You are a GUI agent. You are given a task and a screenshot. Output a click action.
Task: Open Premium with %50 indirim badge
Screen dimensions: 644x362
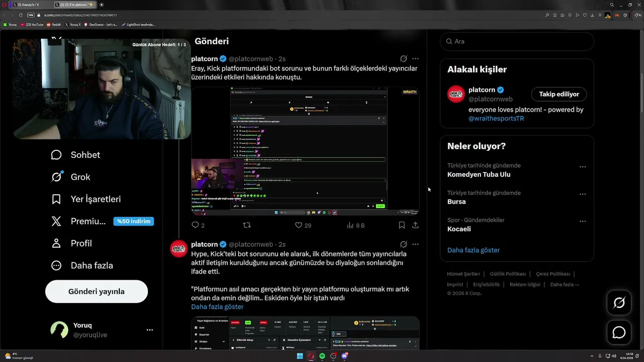(x=102, y=221)
